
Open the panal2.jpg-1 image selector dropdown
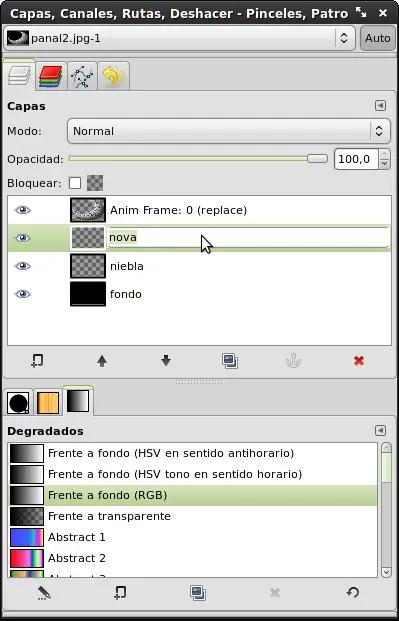pyautogui.click(x=179, y=38)
